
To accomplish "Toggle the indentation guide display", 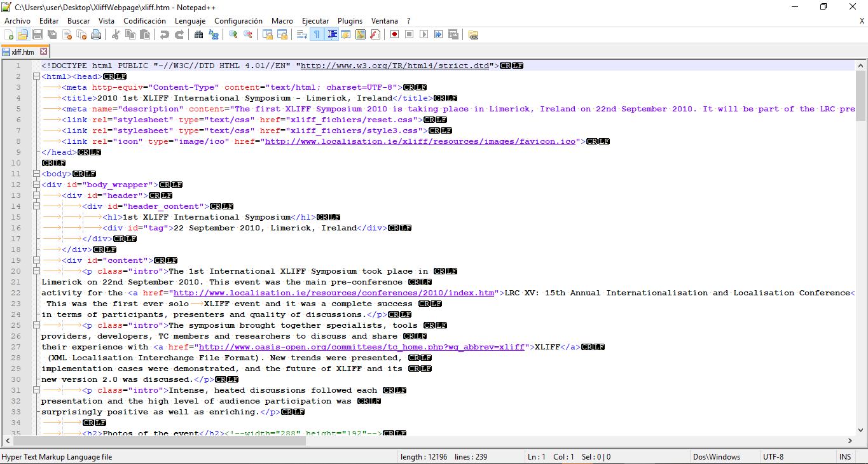I will [x=333, y=34].
